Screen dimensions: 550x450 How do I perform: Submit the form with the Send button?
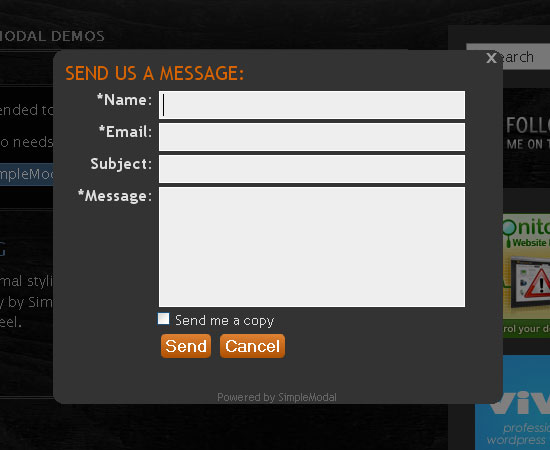186,346
